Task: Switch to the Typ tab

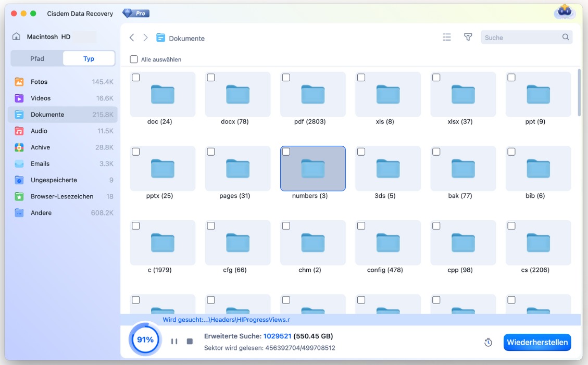Action: (x=89, y=58)
